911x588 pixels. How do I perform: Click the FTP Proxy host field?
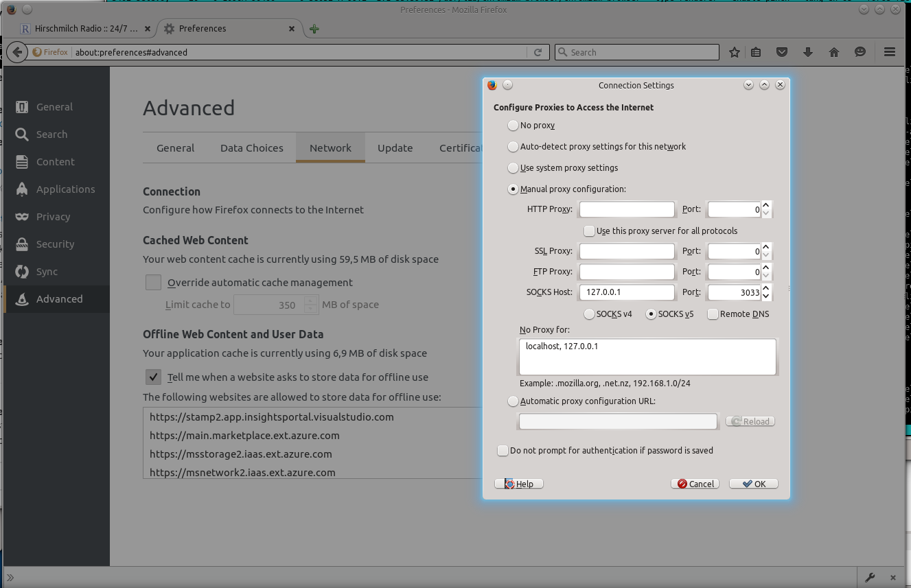point(627,272)
